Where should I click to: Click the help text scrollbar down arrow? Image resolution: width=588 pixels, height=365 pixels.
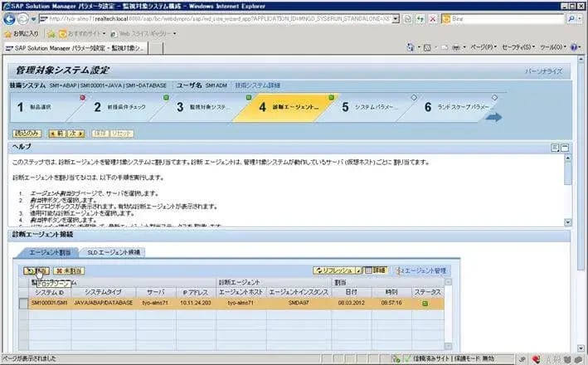click(568, 222)
